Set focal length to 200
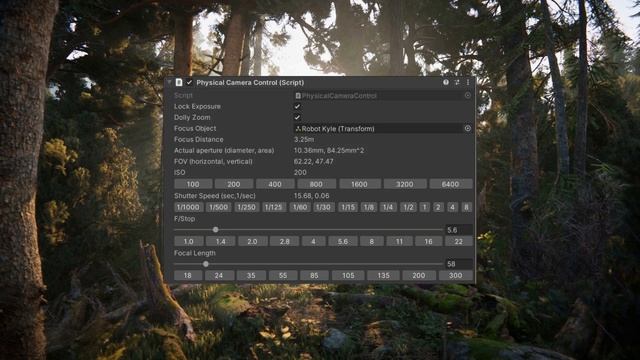Screen dimensions: 640x360 click(419, 276)
